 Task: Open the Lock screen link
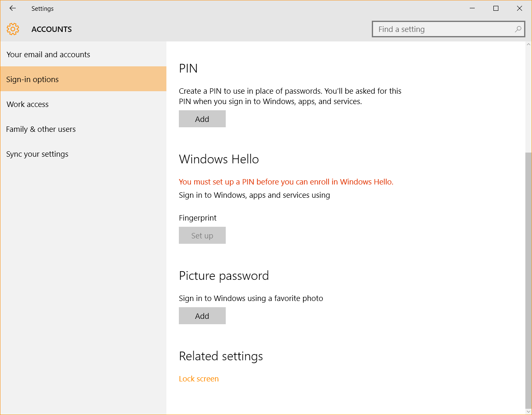[199, 379]
